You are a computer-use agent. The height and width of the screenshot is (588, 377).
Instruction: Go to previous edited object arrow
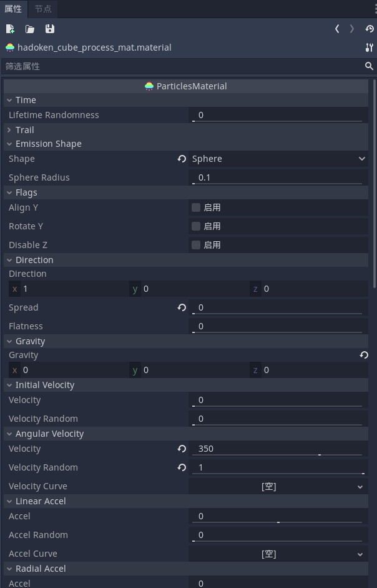tap(337, 29)
